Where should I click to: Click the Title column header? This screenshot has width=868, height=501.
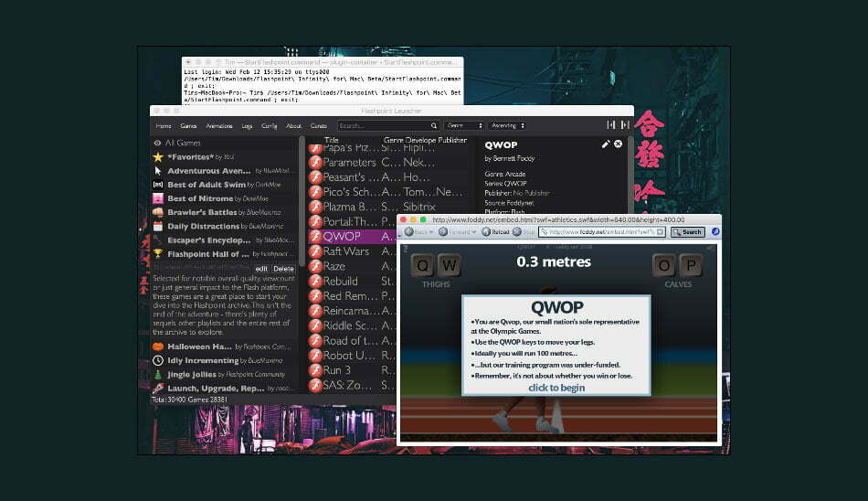pos(331,140)
